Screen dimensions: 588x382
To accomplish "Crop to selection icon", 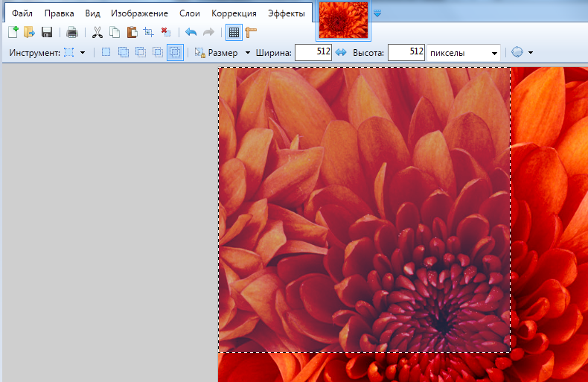I will pyautogui.click(x=149, y=32).
